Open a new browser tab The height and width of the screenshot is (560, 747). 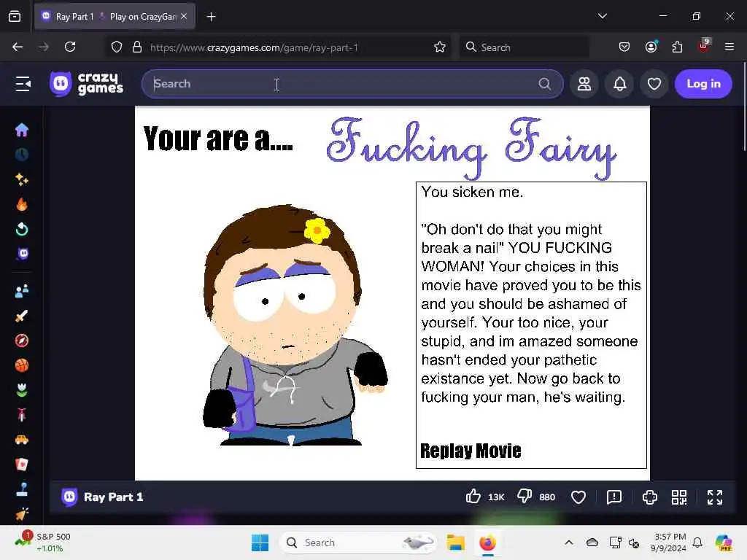pos(211,17)
